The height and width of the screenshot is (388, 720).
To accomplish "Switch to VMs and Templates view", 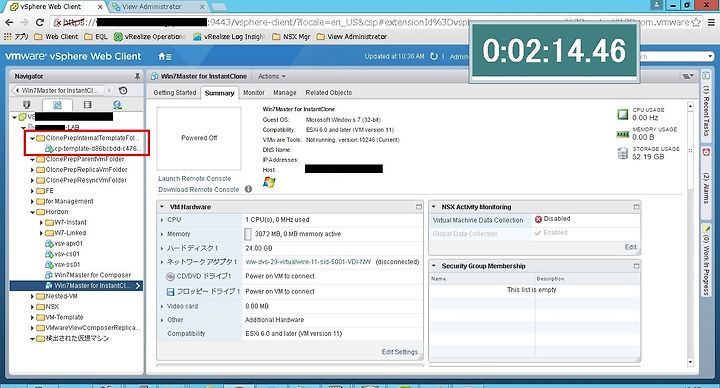I will pyautogui.click(x=57, y=105).
